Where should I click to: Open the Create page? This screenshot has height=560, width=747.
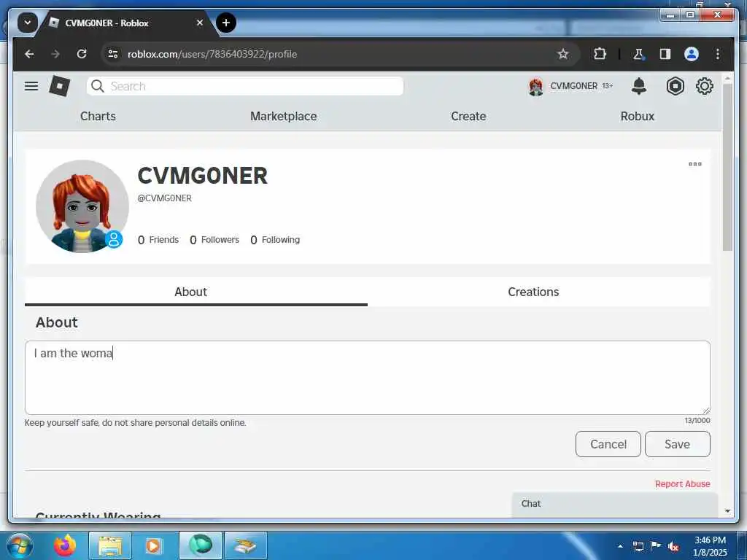tap(468, 116)
